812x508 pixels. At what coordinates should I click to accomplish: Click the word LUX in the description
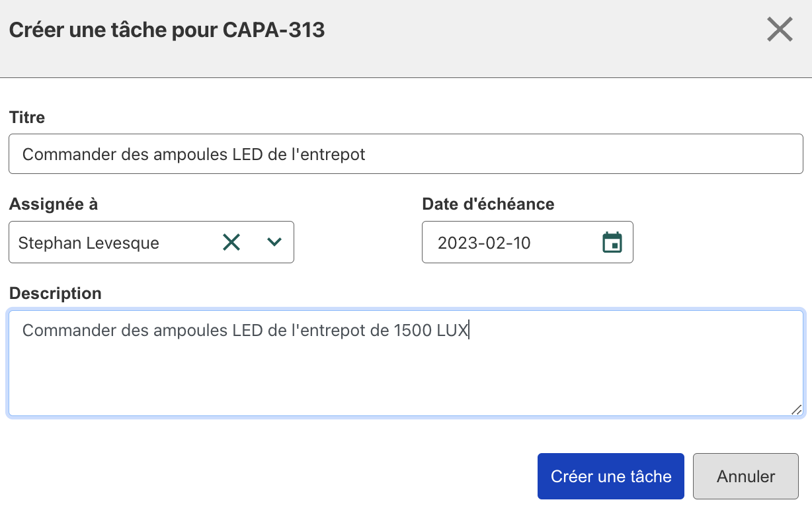(x=452, y=331)
